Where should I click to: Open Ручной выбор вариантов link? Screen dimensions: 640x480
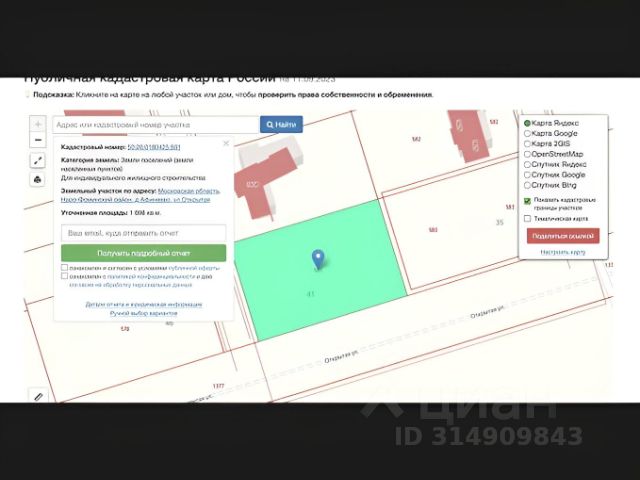(144, 313)
